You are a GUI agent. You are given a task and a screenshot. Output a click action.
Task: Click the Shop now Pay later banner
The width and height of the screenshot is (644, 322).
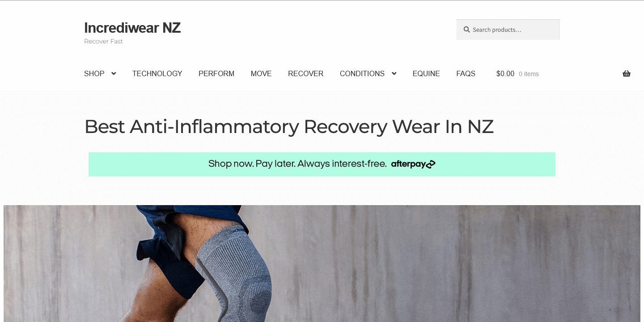pos(322,164)
